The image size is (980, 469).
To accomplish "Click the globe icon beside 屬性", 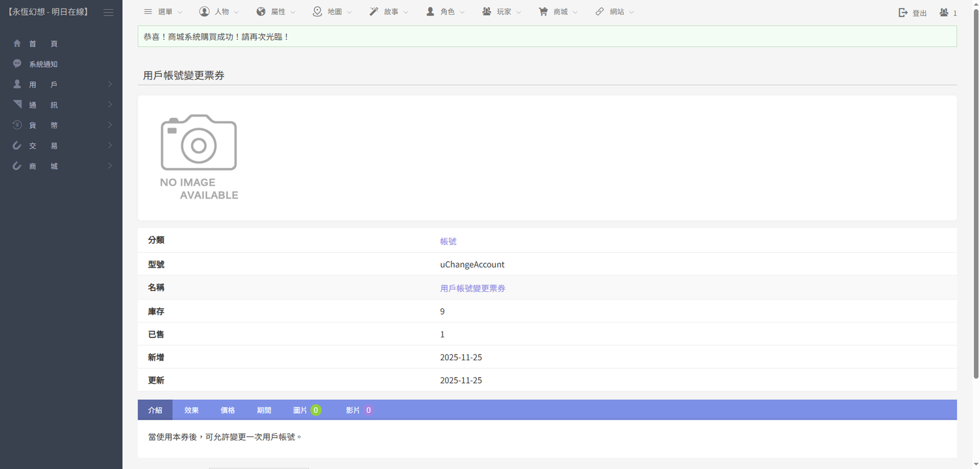I will pos(261,12).
